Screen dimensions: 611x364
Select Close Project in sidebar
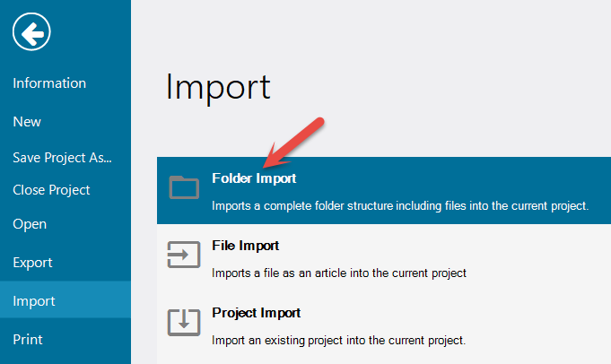click(x=51, y=190)
